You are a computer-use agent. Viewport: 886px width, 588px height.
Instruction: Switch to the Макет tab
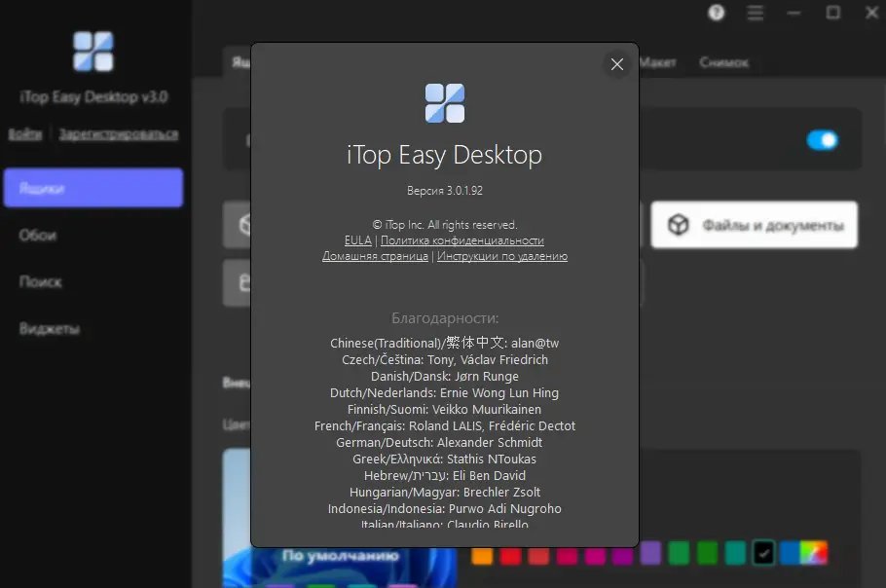658,62
